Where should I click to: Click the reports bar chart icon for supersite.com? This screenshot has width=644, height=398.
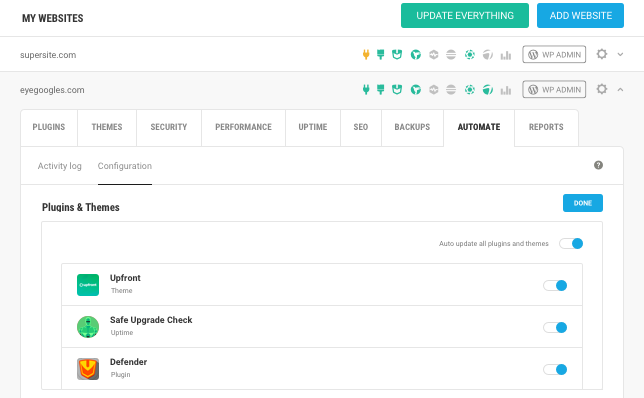tap(506, 55)
